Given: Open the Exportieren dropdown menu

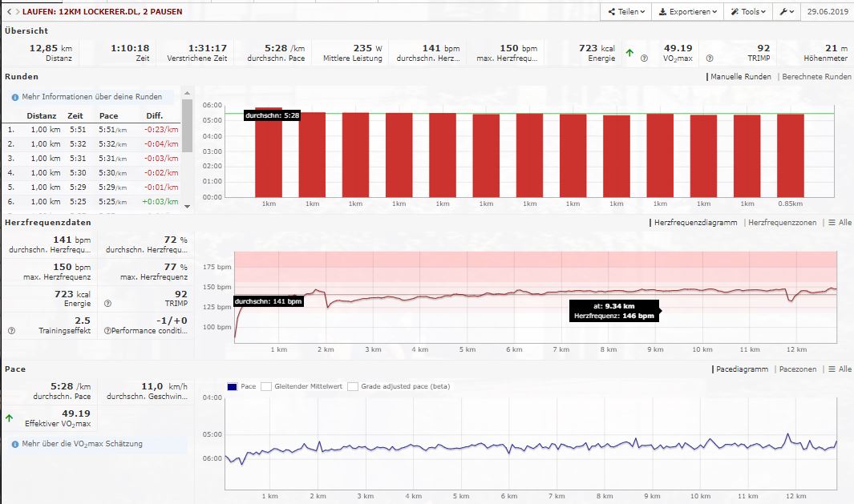Looking at the screenshot, I should pyautogui.click(x=688, y=12).
